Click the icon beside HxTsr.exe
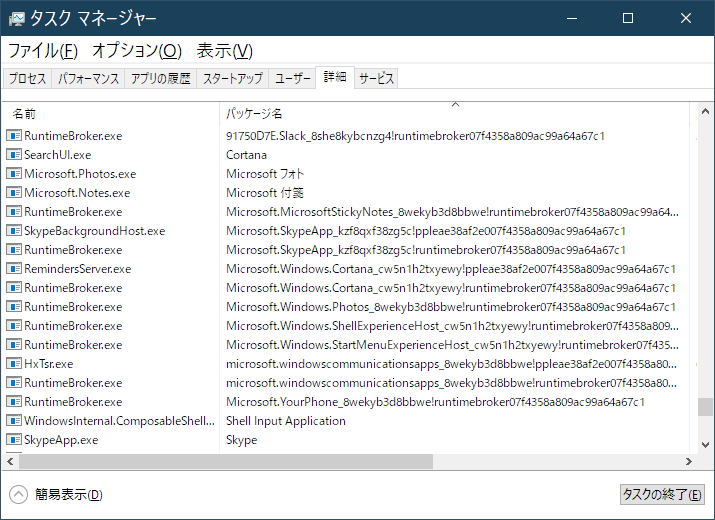This screenshot has height=520, width=715. (14, 364)
